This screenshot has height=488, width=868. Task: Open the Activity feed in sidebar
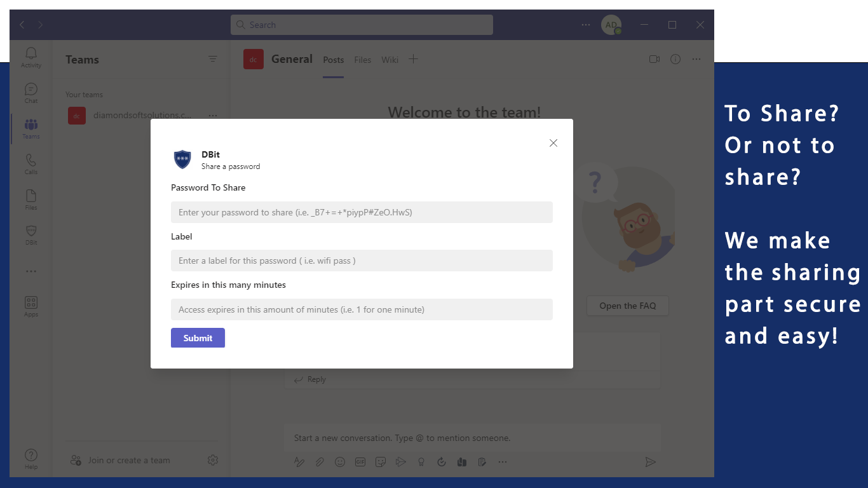click(31, 57)
